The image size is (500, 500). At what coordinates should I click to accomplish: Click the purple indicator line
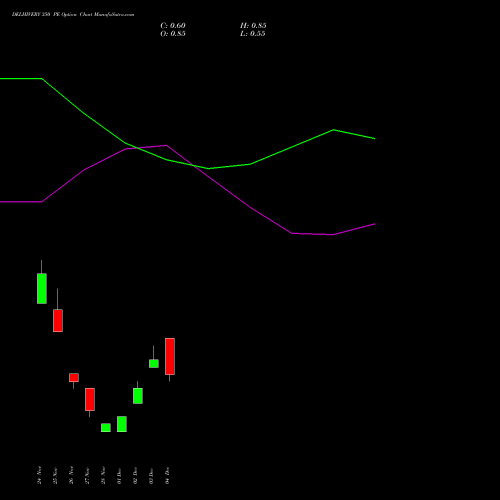coord(250,207)
